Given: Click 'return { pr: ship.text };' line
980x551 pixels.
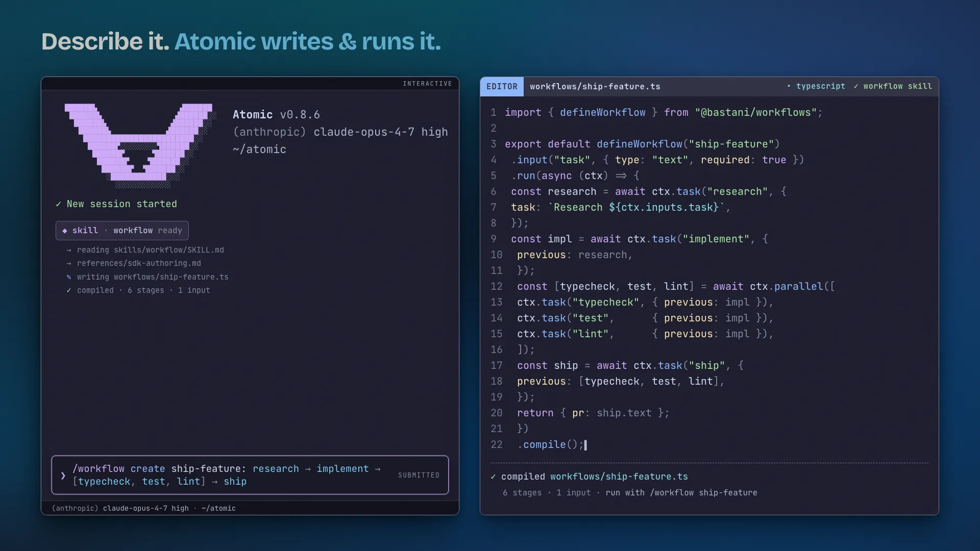Looking at the screenshot, I should (593, 413).
